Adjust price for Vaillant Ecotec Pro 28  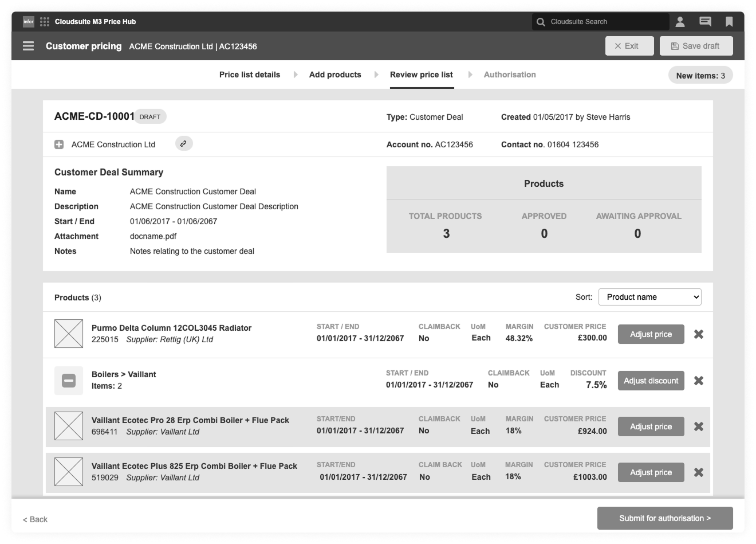coord(651,426)
